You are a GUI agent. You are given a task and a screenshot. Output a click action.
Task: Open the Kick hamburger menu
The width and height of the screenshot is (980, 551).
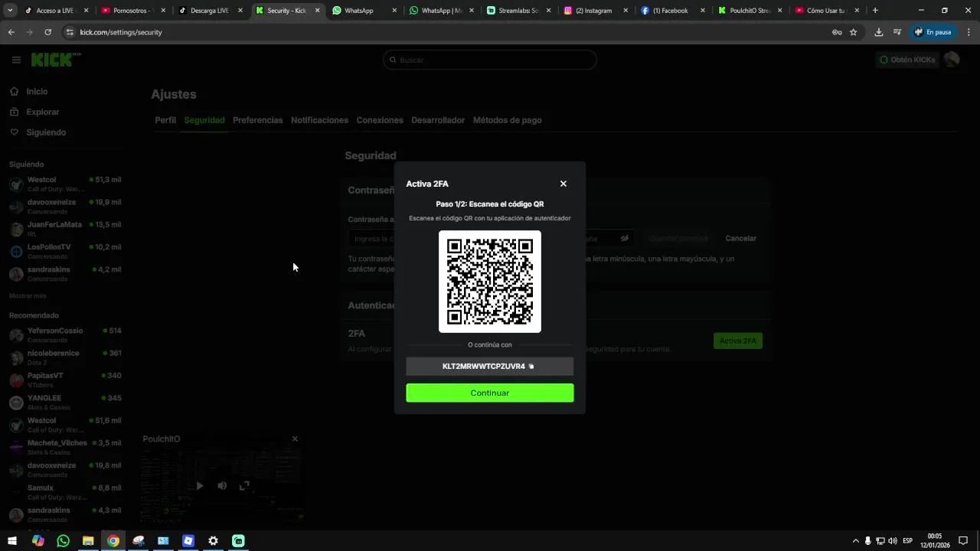(x=16, y=60)
